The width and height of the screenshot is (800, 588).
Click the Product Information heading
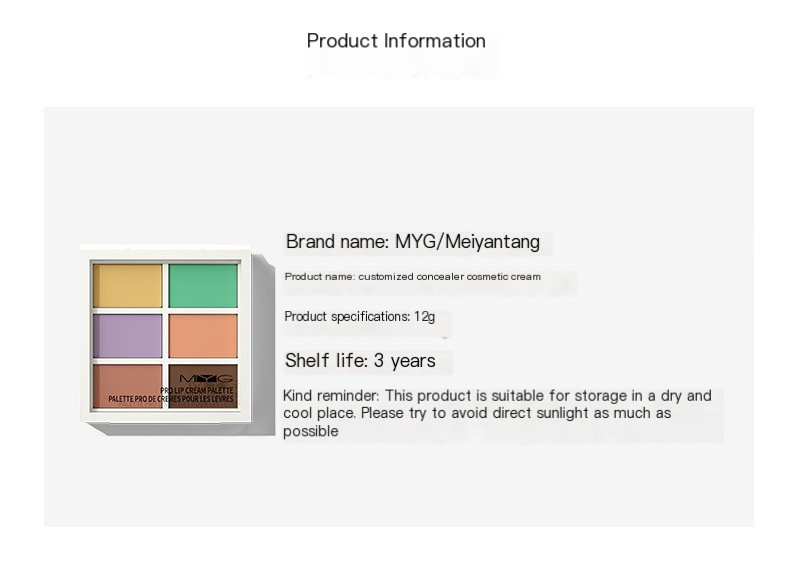click(x=396, y=41)
